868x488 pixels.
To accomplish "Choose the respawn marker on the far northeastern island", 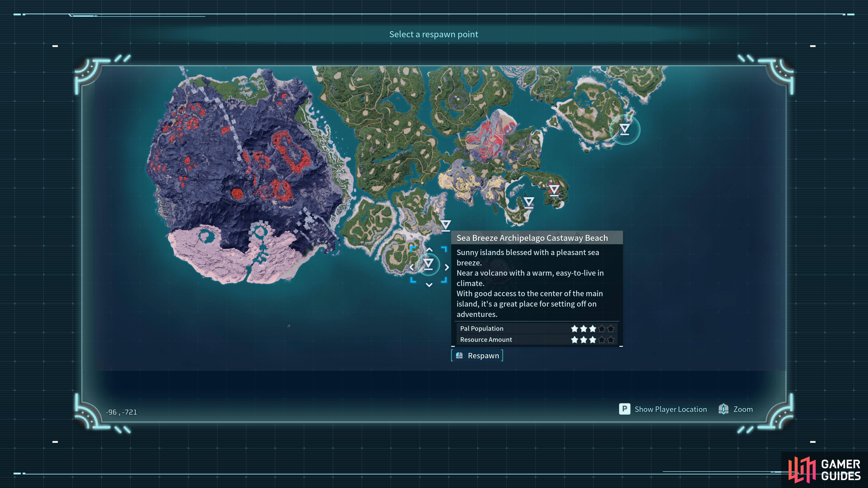I will coord(624,129).
